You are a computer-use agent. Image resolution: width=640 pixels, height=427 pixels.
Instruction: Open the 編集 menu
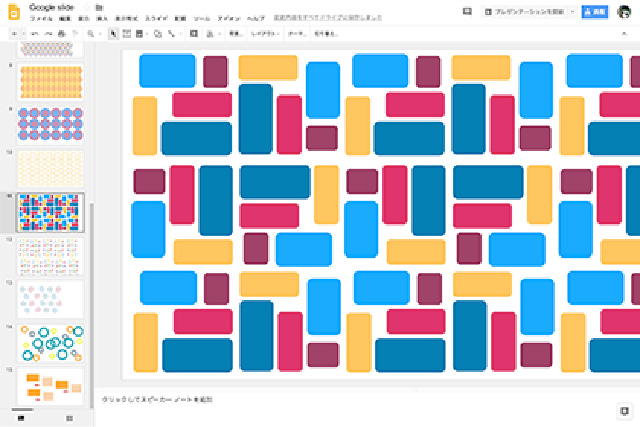pyautogui.click(x=65, y=18)
